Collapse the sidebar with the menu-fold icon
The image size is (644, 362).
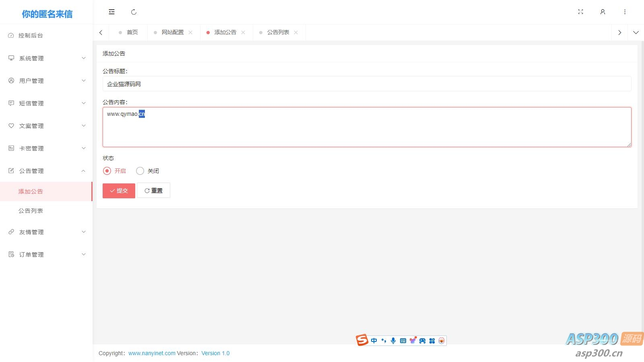[x=111, y=12]
